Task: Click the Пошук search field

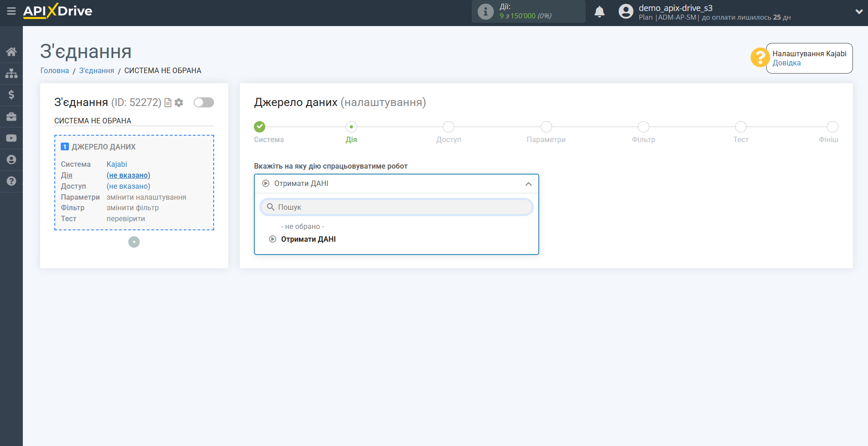Action: [x=396, y=207]
